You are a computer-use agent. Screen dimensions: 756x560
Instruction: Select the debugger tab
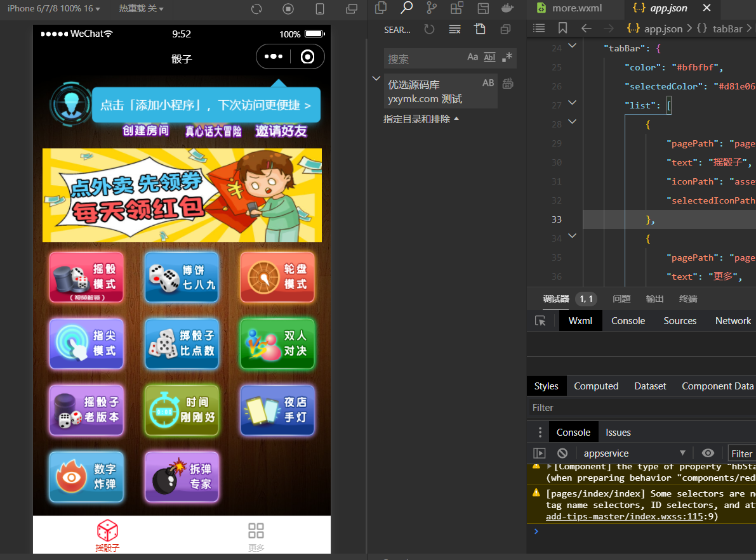pyautogui.click(x=556, y=299)
